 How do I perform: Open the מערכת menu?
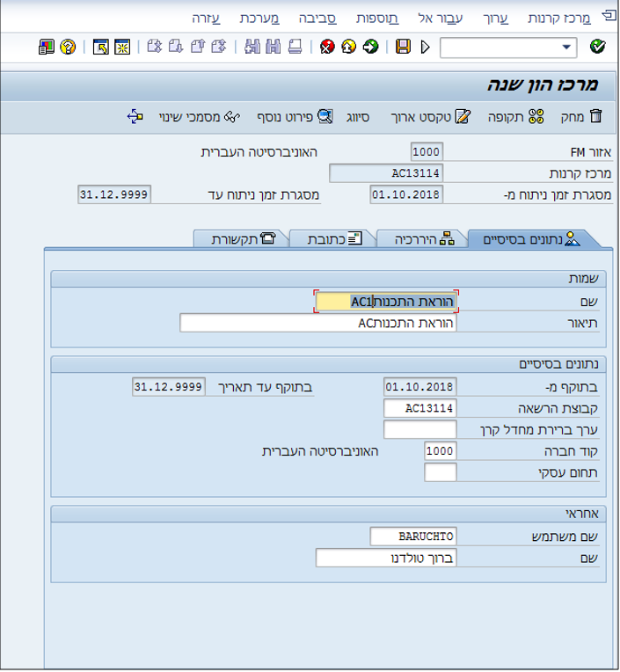point(259,18)
